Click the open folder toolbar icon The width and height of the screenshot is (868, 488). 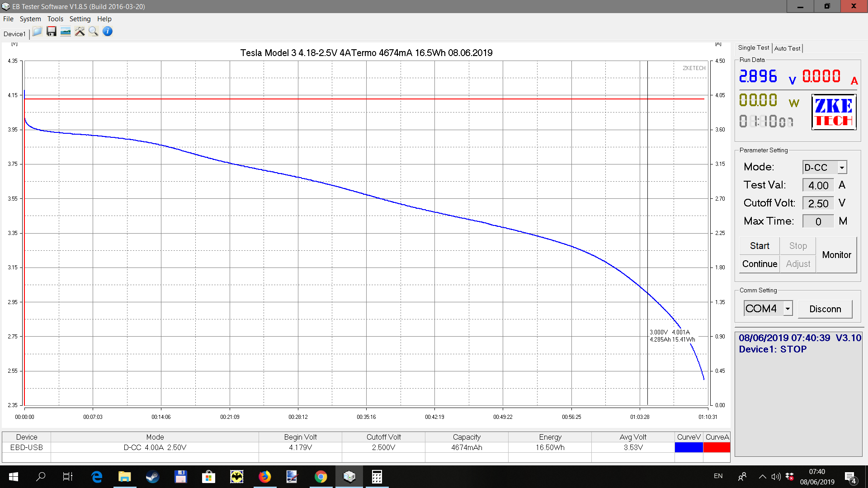point(37,32)
